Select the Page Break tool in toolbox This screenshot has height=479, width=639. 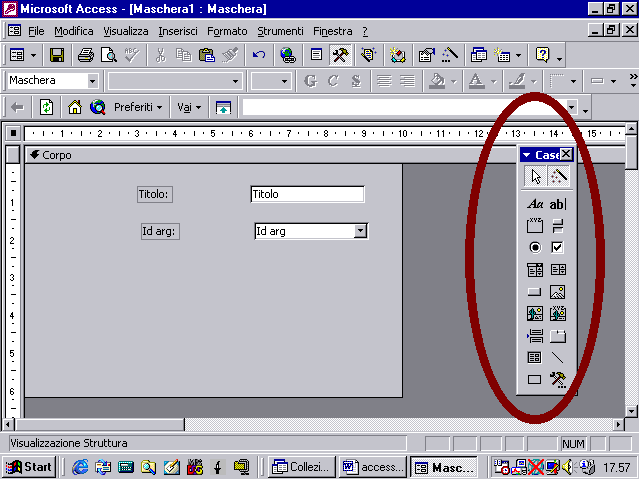pyautogui.click(x=535, y=336)
